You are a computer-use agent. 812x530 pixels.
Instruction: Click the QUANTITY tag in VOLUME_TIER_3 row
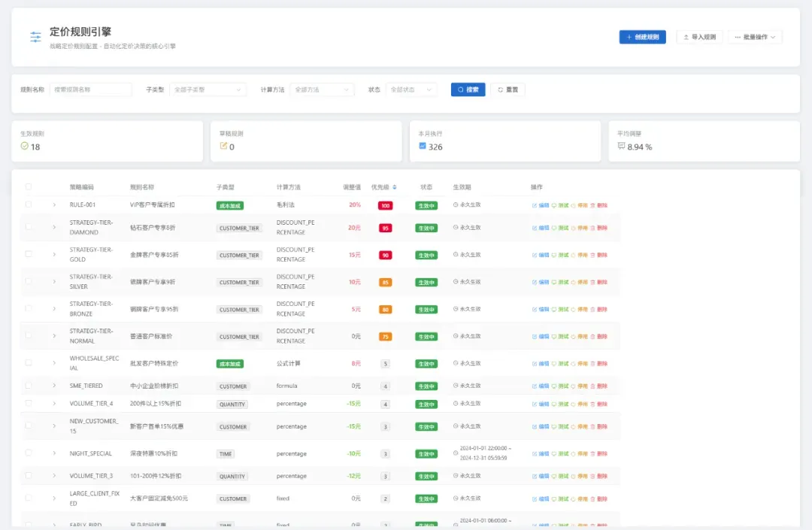tap(232, 476)
